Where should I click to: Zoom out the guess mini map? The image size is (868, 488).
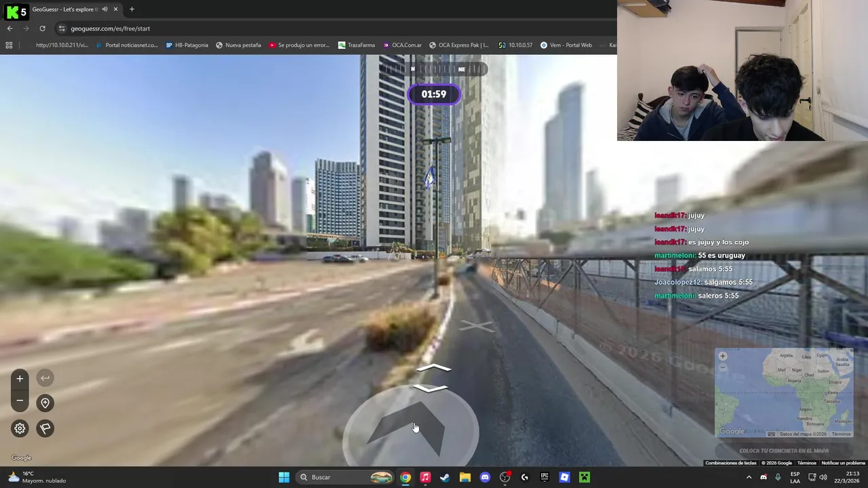723,367
